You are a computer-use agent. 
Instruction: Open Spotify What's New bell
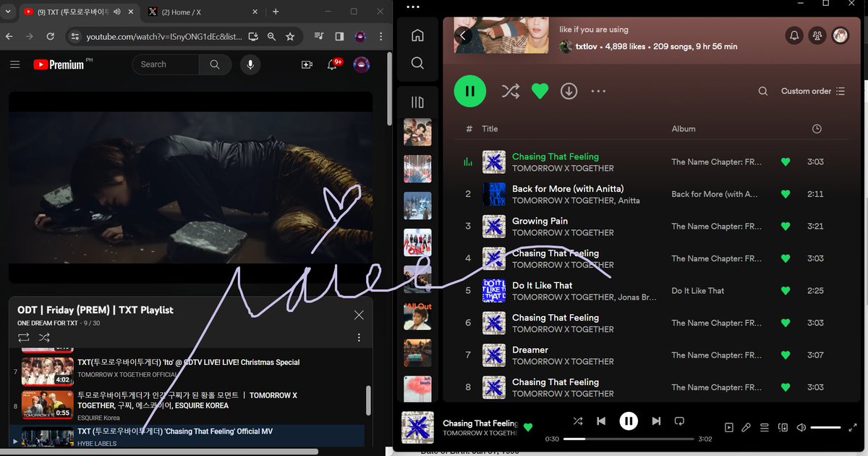pos(794,35)
